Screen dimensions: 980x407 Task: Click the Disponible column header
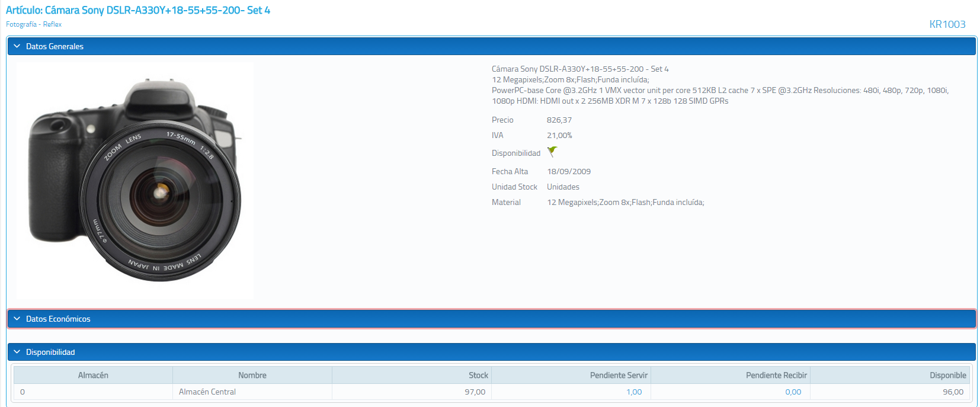[890, 375]
